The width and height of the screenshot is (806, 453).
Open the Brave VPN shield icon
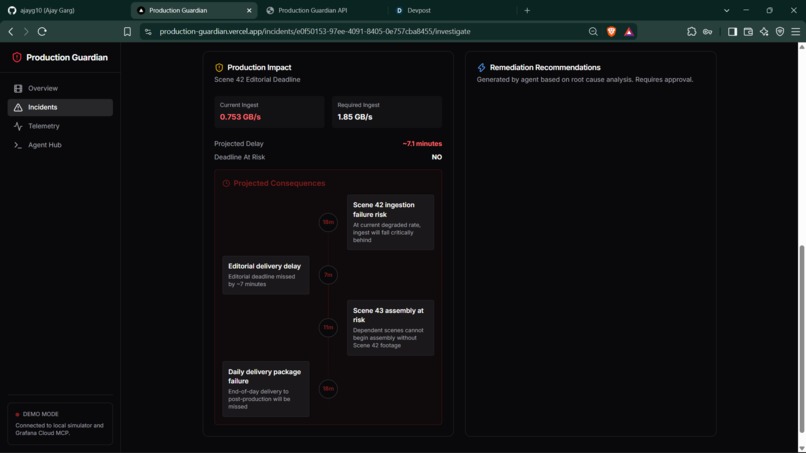pyautogui.click(x=780, y=32)
